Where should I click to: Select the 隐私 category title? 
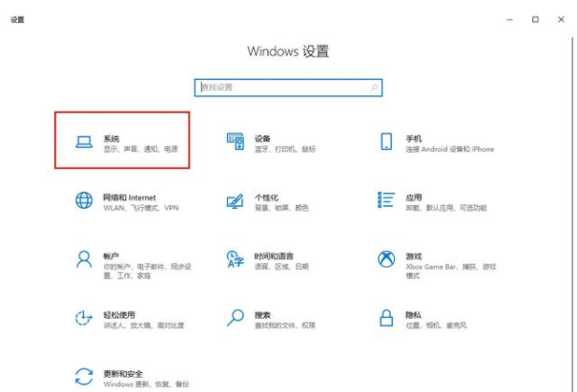pos(413,315)
